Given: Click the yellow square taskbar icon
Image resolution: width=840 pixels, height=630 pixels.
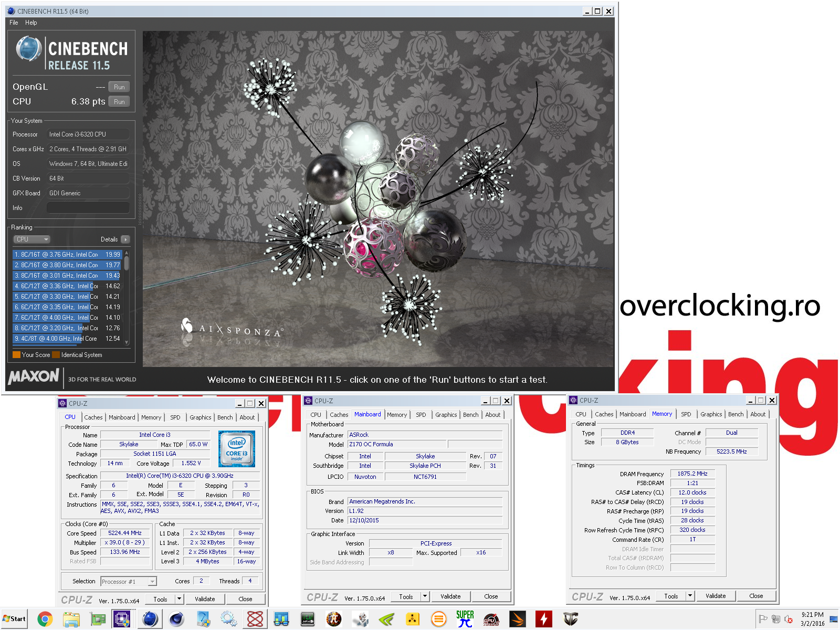Looking at the screenshot, I should pos(413,619).
